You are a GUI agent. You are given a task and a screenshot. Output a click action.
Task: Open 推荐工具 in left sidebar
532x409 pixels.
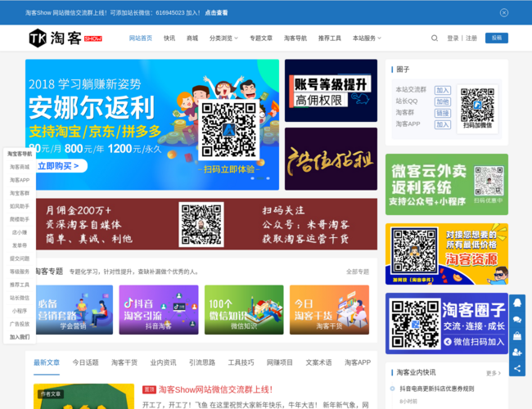[20, 285]
